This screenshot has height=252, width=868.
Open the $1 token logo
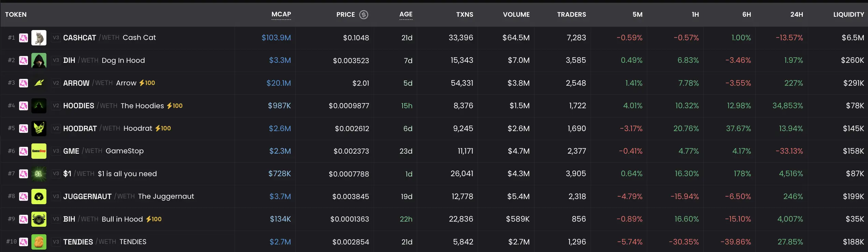pyautogui.click(x=39, y=174)
